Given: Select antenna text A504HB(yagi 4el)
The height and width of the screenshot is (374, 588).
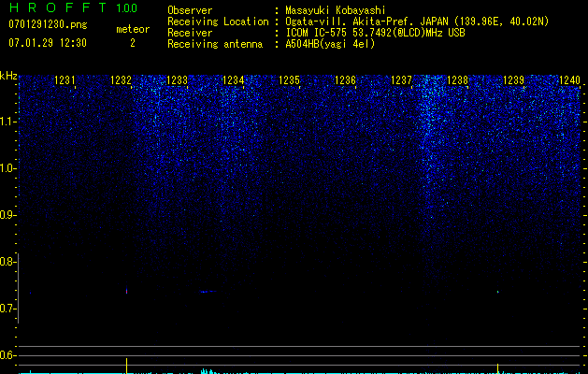Looking at the screenshot, I should coord(330,44).
